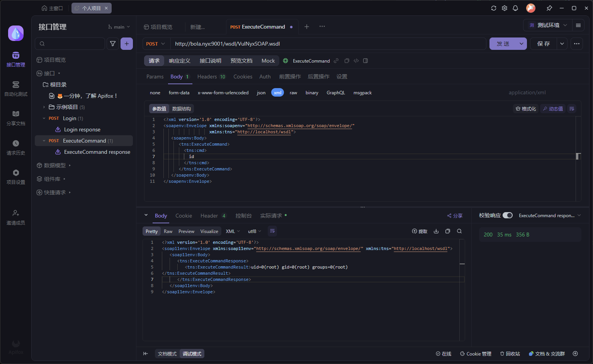Click the 发送 send button

click(x=503, y=44)
